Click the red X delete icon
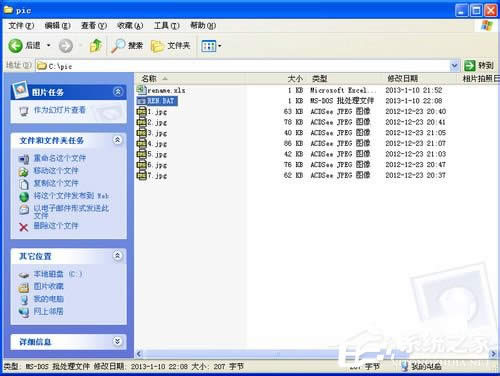The height and width of the screenshot is (376, 500). (23, 227)
